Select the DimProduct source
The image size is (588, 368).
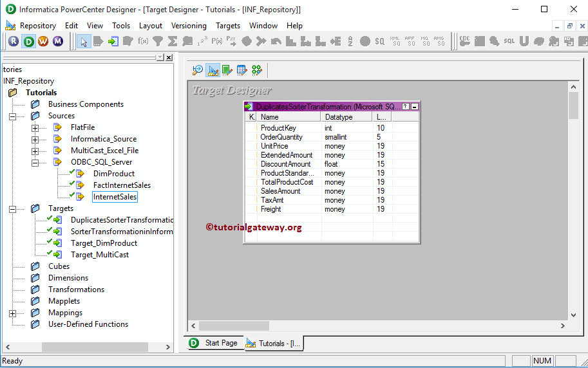[114, 174]
